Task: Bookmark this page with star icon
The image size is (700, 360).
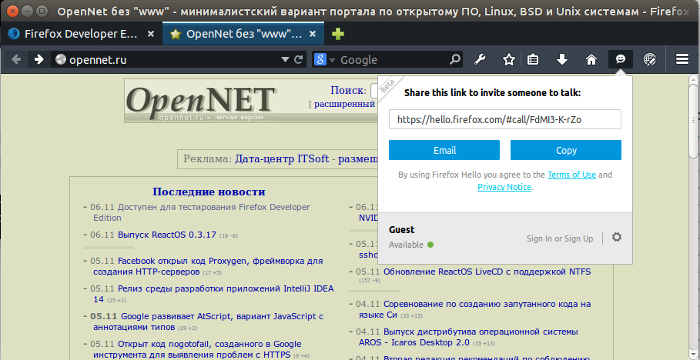Action: pyautogui.click(x=509, y=59)
